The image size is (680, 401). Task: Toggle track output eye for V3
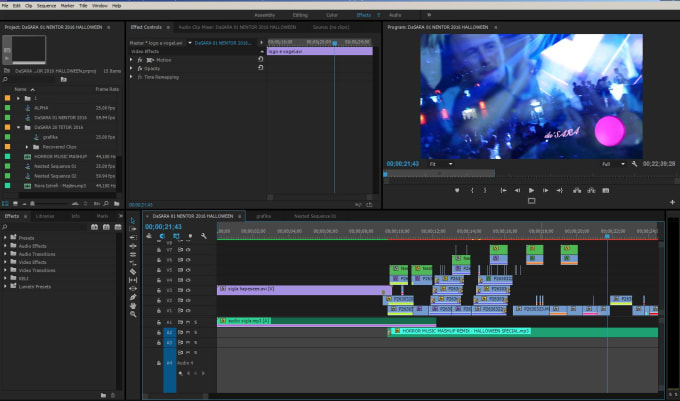coord(188,290)
